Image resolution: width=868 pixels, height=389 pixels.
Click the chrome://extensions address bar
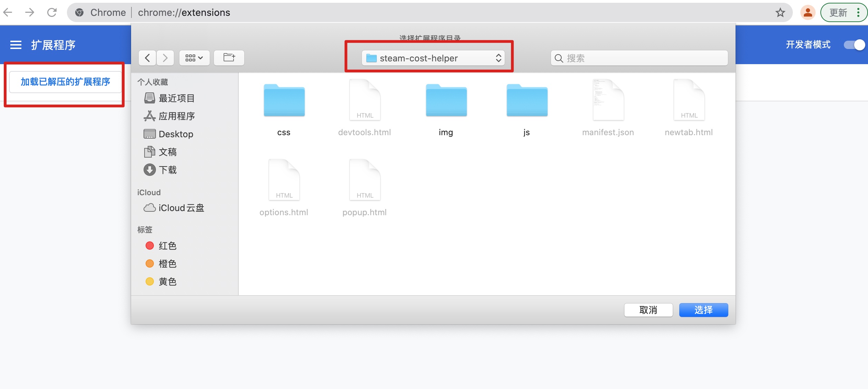coord(430,13)
